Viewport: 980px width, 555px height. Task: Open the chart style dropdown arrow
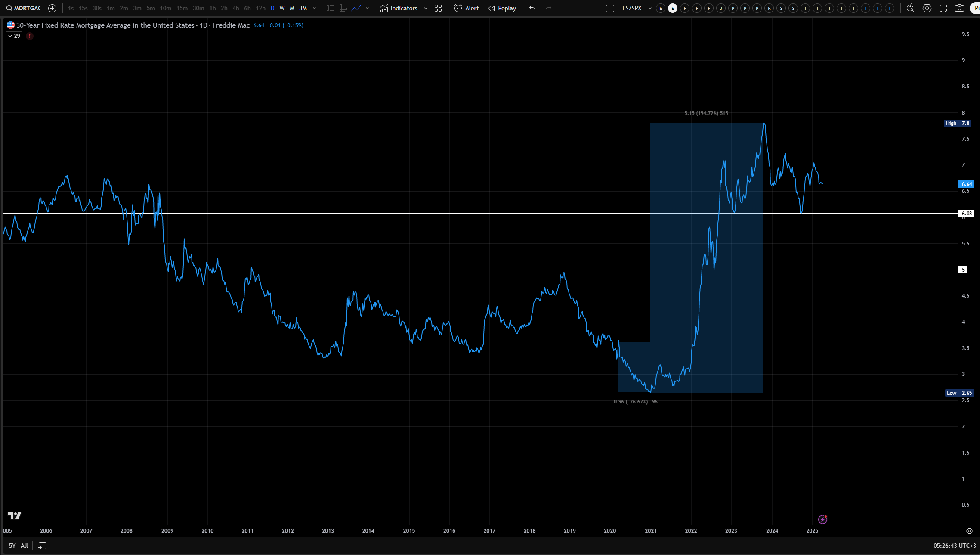[x=368, y=8]
